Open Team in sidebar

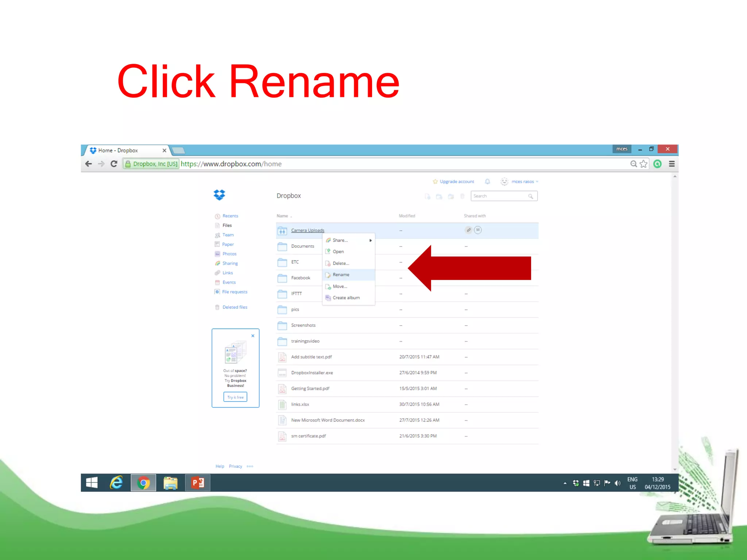coord(228,235)
